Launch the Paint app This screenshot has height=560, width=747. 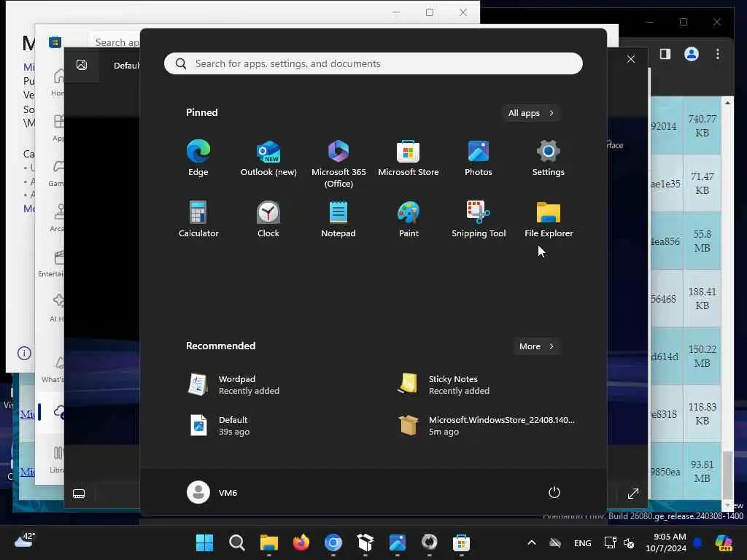point(409,219)
